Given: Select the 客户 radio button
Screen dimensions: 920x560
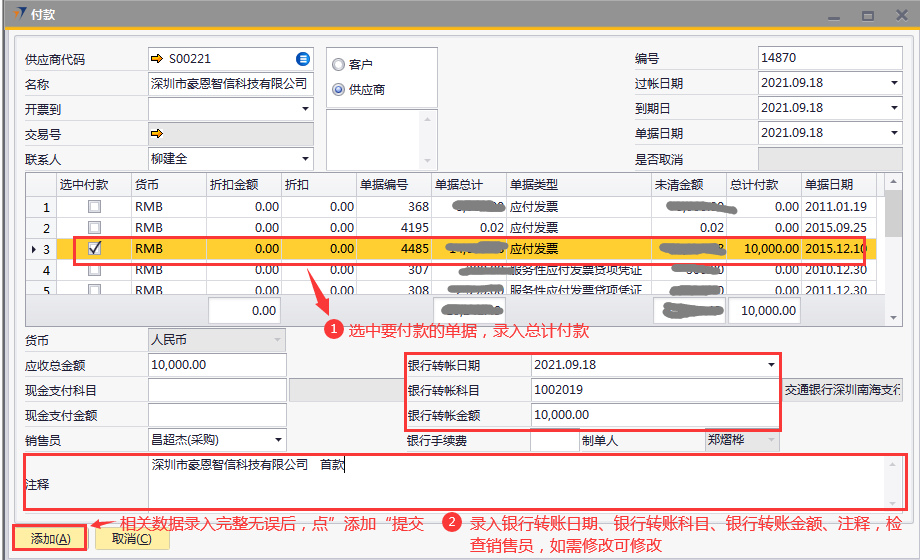Looking at the screenshot, I should click(338, 64).
